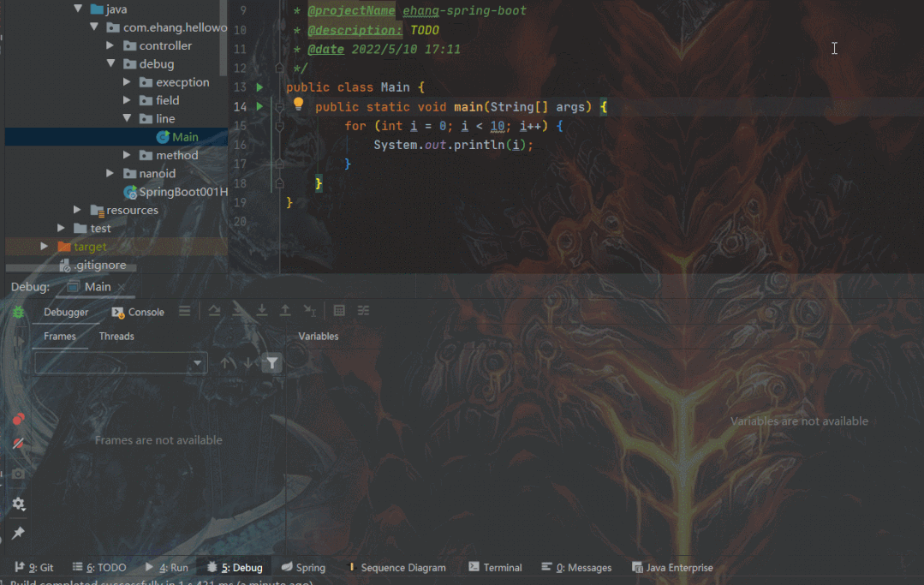The width and height of the screenshot is (924, 585).
Task: Toggle the Pin Tab icon
Action: (18, 533)
